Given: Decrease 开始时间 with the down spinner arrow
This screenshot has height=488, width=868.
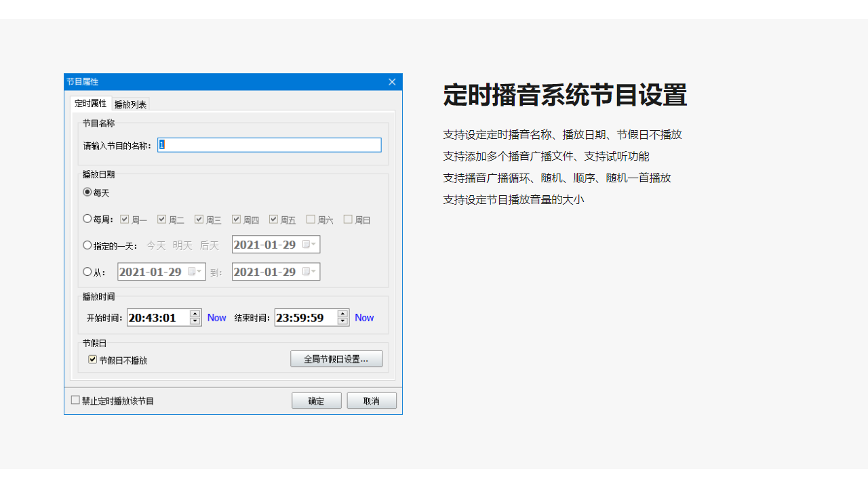Looking at the screenshot, I should coord(195,321).
